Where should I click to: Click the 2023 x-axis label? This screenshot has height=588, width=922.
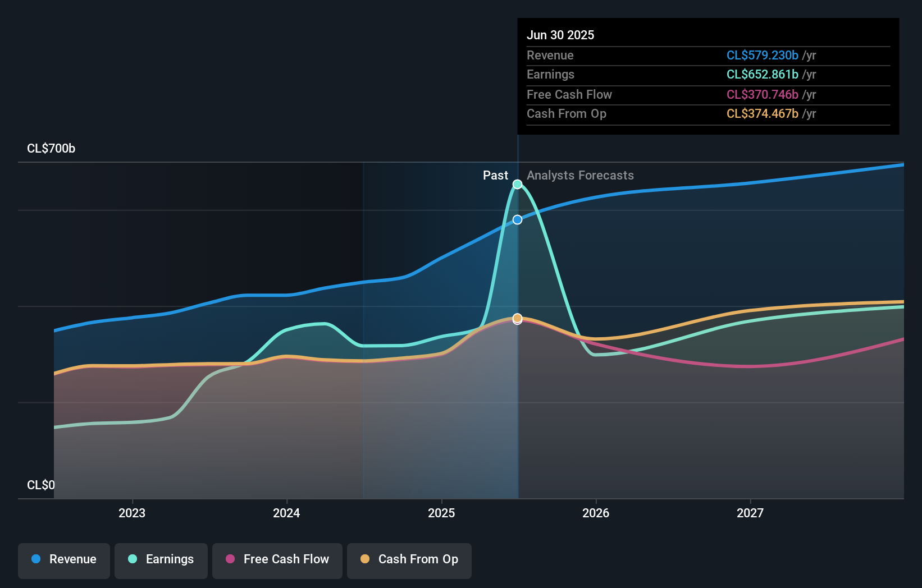point(132,513)
